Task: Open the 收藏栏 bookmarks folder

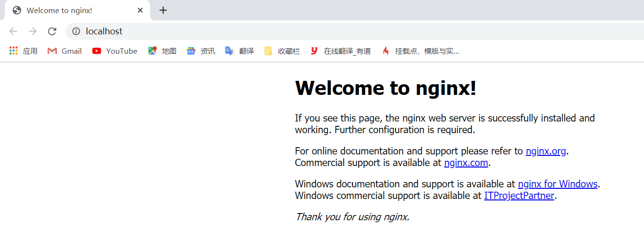Action: [282, 51]
